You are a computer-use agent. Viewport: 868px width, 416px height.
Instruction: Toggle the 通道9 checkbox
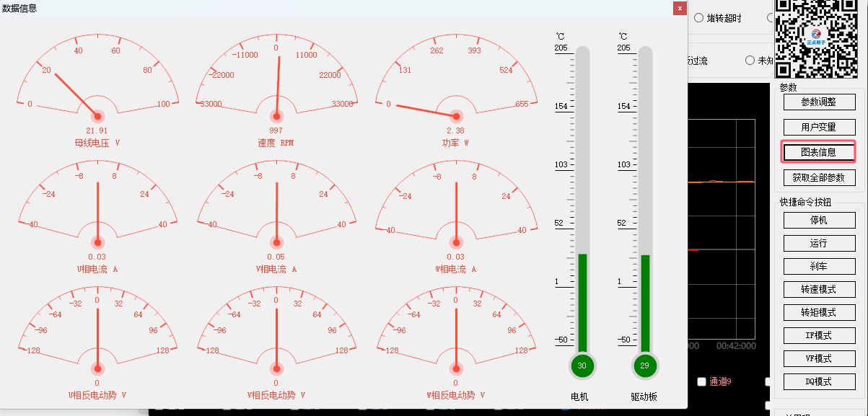tap(701, 381)
